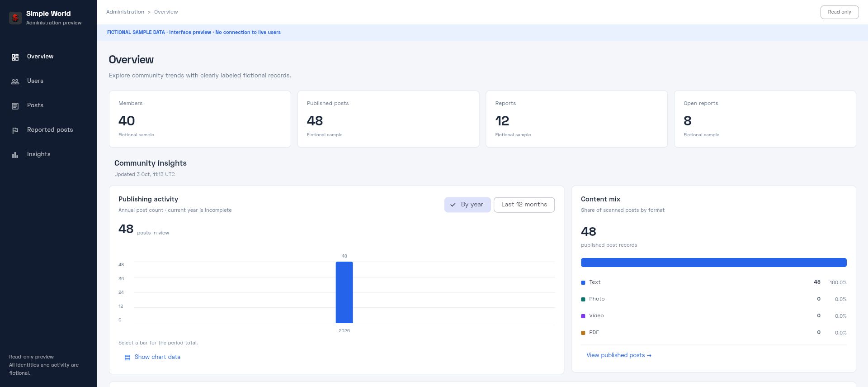Click the 'posts in view' label
The height and width of the screenshot is (387, 868).
point(153,233)
